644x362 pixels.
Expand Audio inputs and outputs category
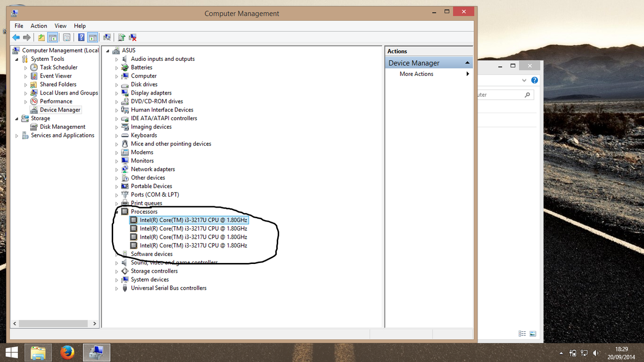117,59
